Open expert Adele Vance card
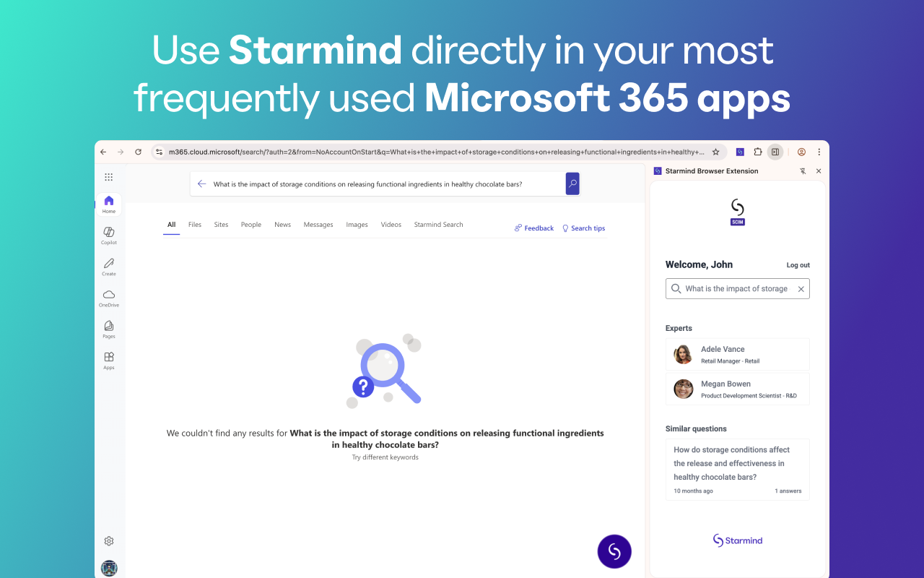924x578 pixels. point(738,354)
